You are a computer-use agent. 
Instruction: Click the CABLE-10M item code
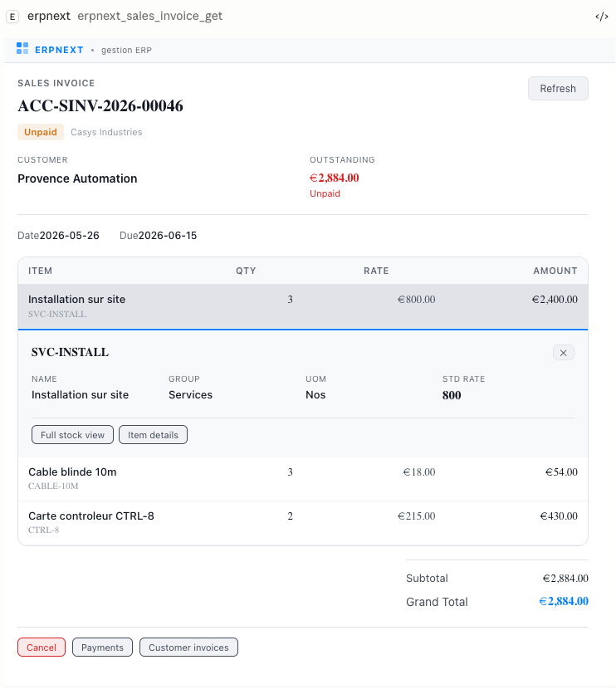coord(53,486)
